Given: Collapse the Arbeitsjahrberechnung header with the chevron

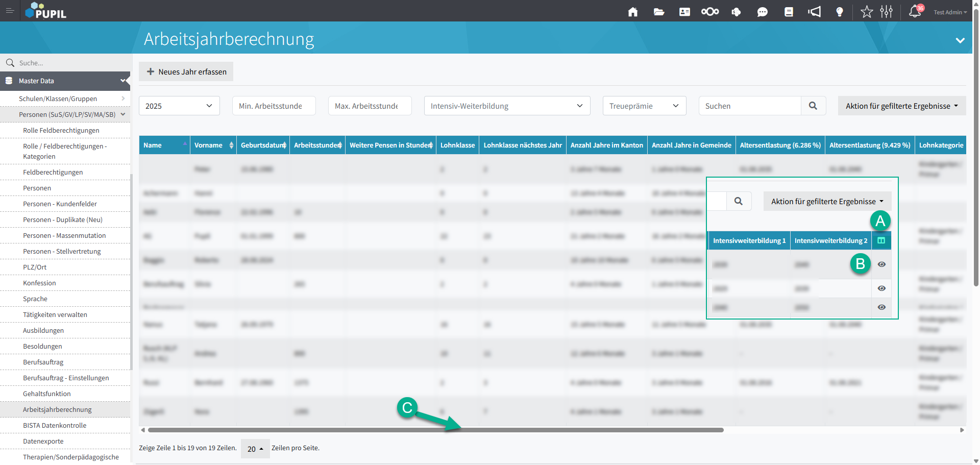Looking at the screenshot, I should [960, 40].
